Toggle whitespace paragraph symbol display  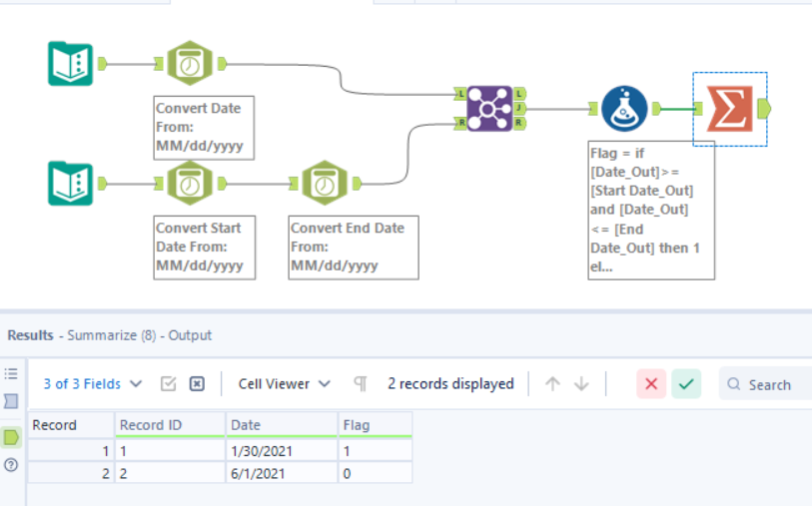tap(361, 384)
